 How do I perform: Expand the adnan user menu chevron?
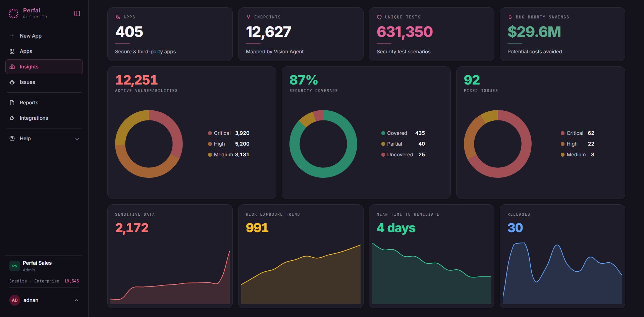76,300
